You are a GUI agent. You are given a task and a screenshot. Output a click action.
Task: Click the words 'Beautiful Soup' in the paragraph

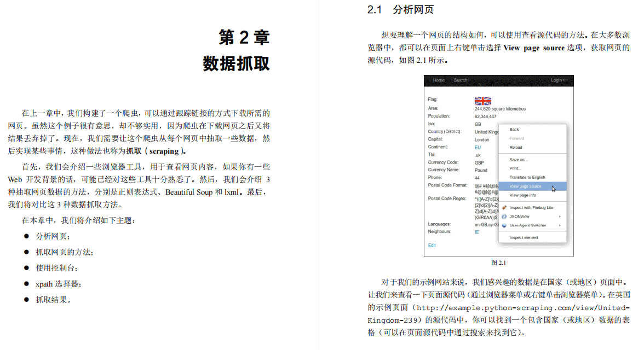pyautogui.click(x=189, y=192)
